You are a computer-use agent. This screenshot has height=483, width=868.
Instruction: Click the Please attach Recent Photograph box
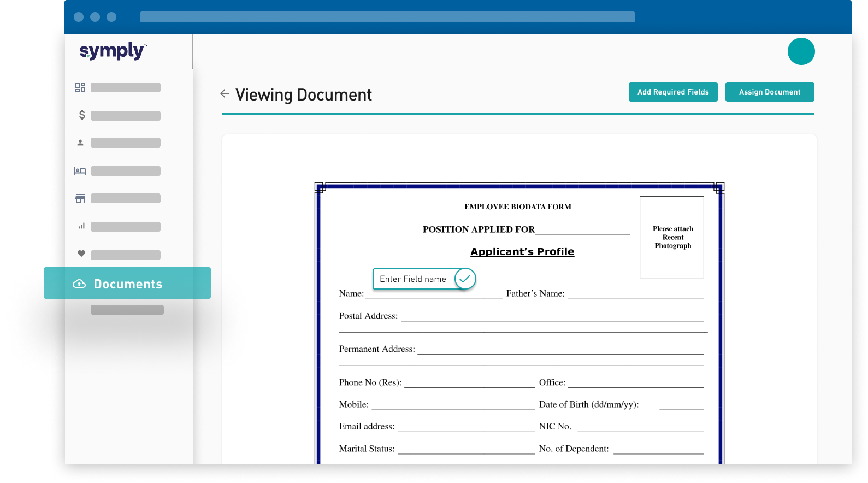[x=672, y=237]
